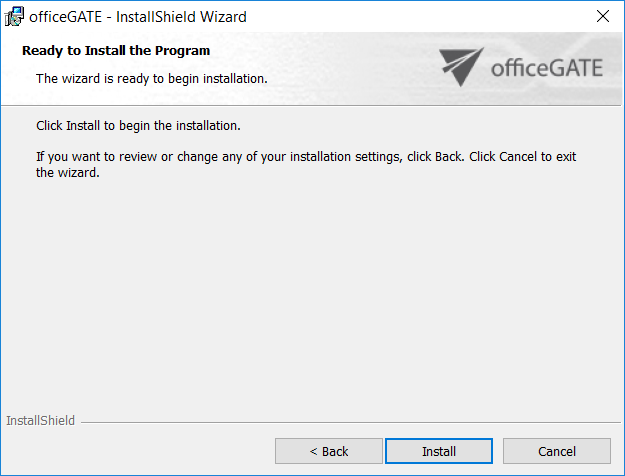The height and width of the screenshot is (476, 625).
Task: Go back with the Back button
Action: 328,451
